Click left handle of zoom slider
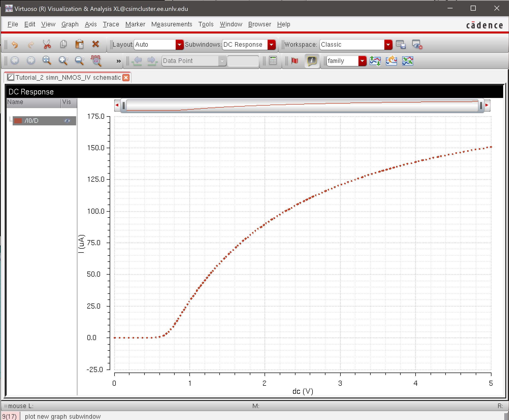 124,105
